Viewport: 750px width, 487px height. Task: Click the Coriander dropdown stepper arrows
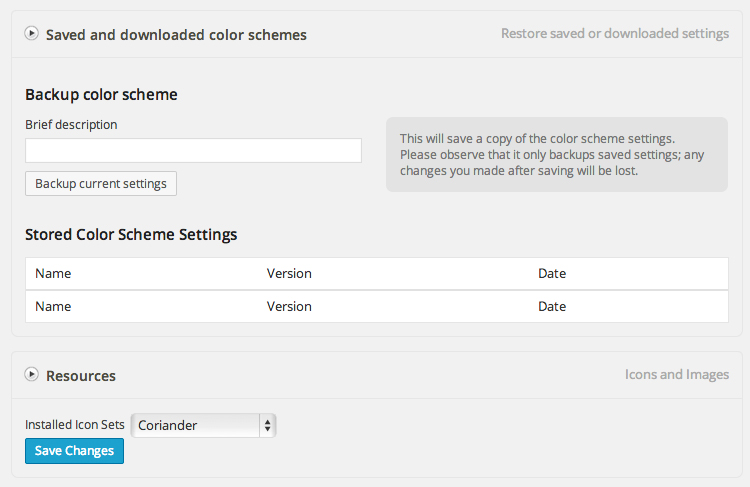coord(267,425)
